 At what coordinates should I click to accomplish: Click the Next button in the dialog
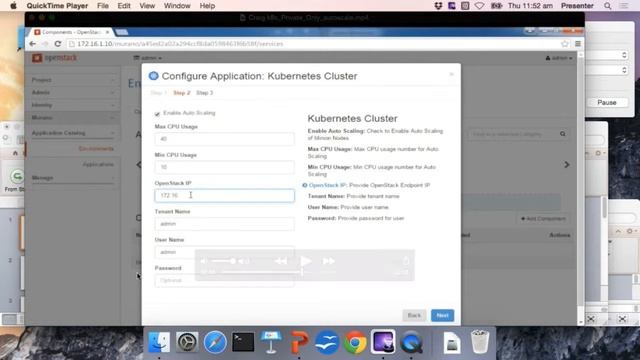pyautogui.click(x=442, y=315)
